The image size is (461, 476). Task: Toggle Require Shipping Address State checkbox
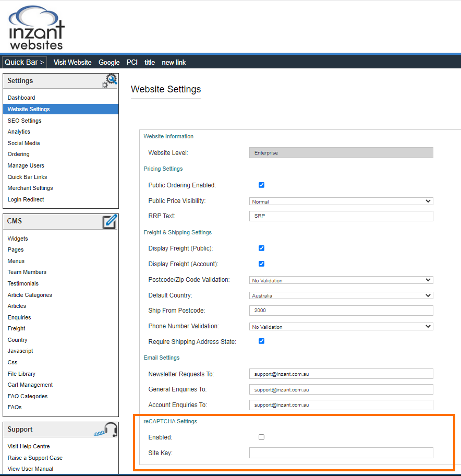pos(261,341)
